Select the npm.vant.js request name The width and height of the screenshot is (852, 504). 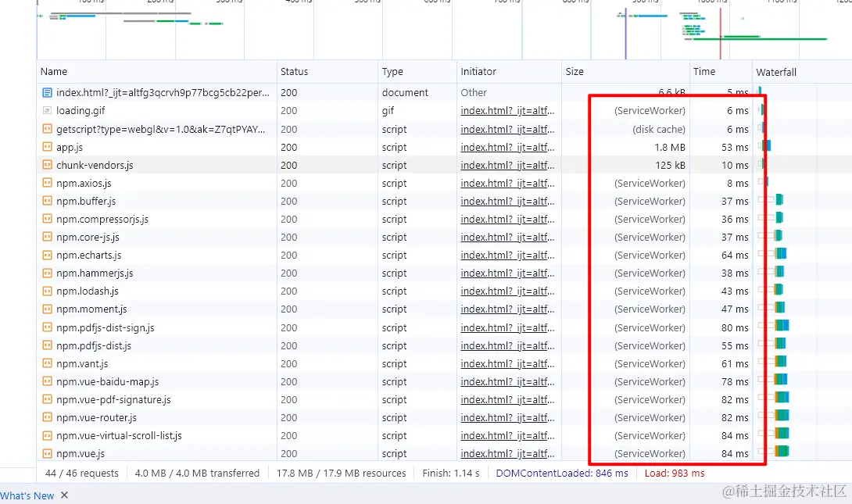click(x=82, y=364)
